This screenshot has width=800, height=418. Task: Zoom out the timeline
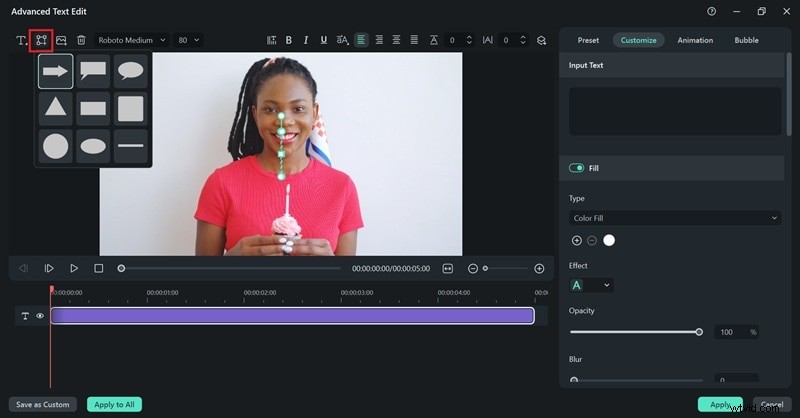tap(473, 268)
